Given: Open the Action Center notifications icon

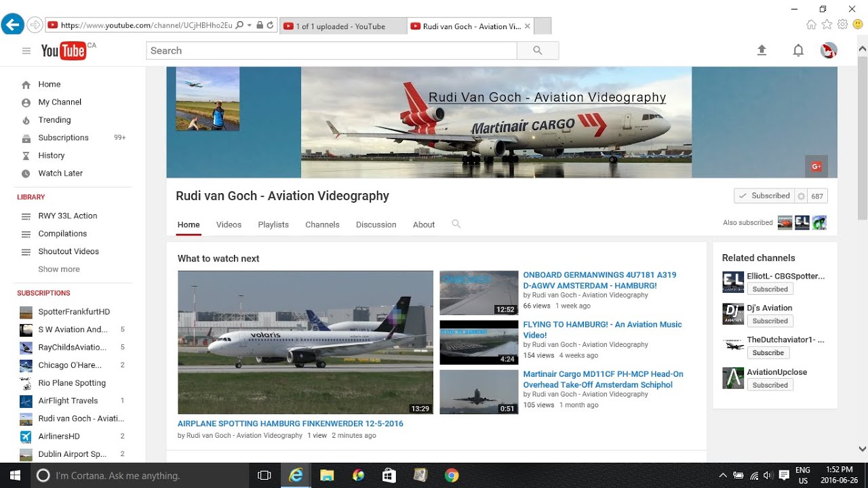Looking at the screenshot, I should (784, 475).
